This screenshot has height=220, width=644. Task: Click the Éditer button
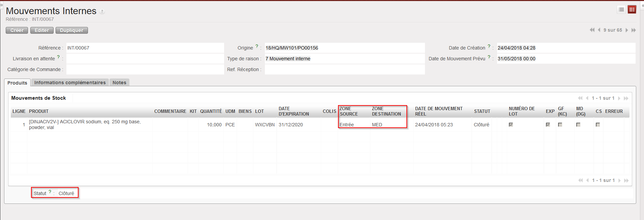42,30
